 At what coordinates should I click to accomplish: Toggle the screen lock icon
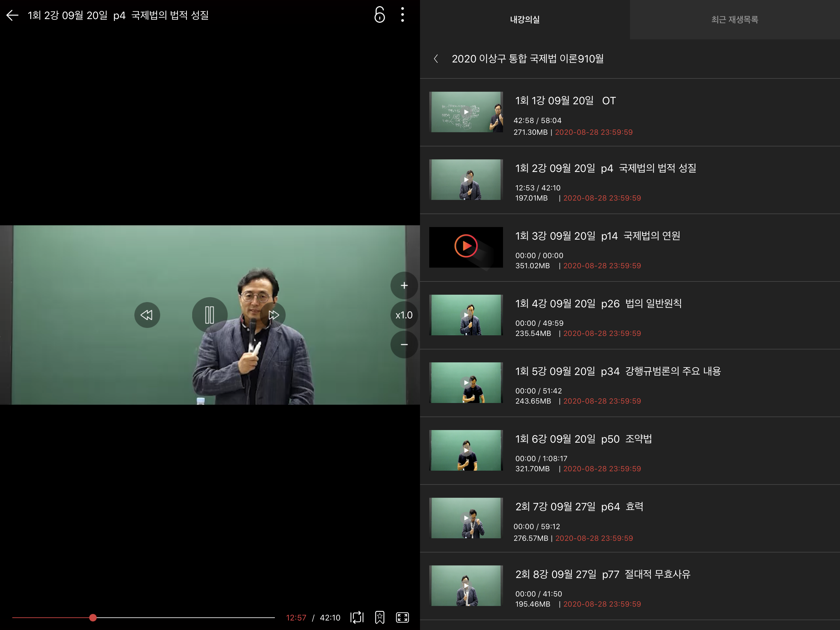[379, 15]
